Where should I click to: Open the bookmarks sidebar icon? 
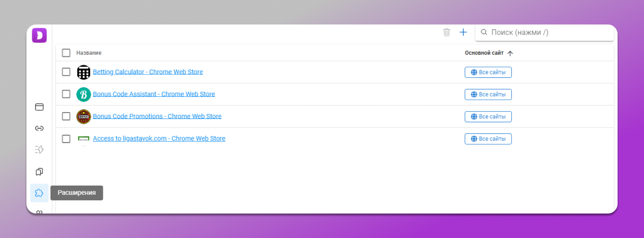[x=39, y=171]
